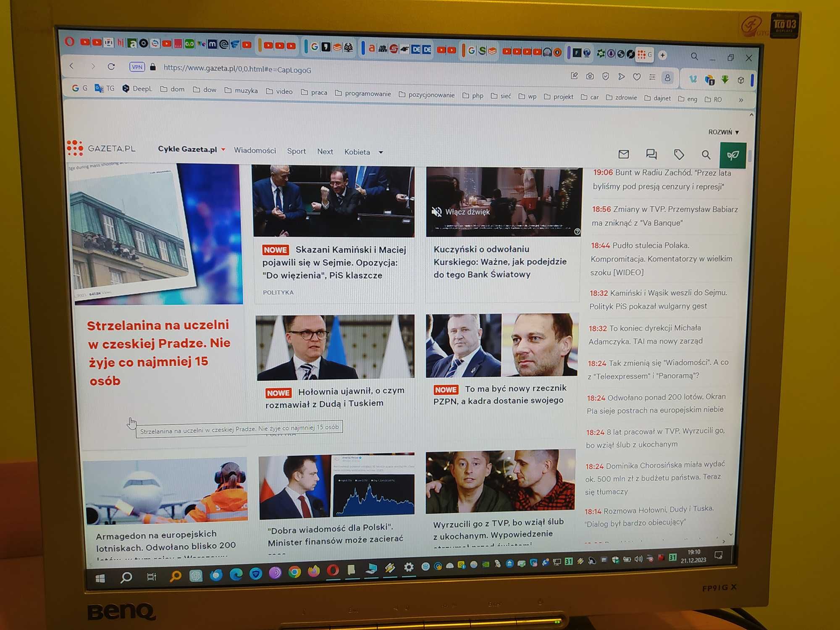Viewport: 840px width, 630px height.
Task: Open the price tag icon
Action: pyautogui.click(x=679, y=155)
